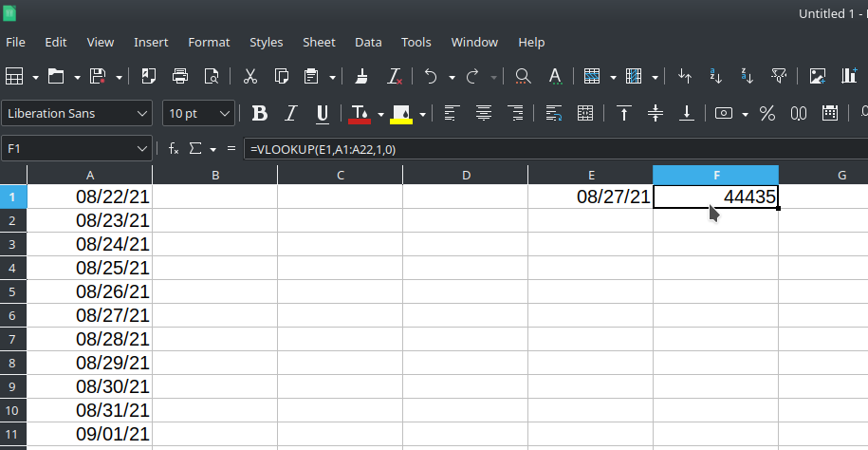The image size is (868, 450).
Task: Click the Print icon
Action: (180, 76)
